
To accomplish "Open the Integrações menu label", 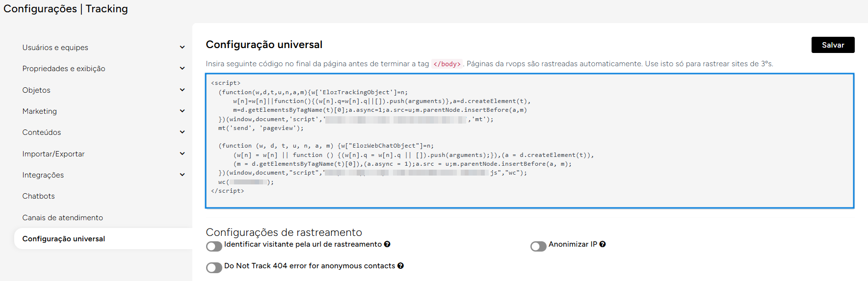I will [43, 175].
